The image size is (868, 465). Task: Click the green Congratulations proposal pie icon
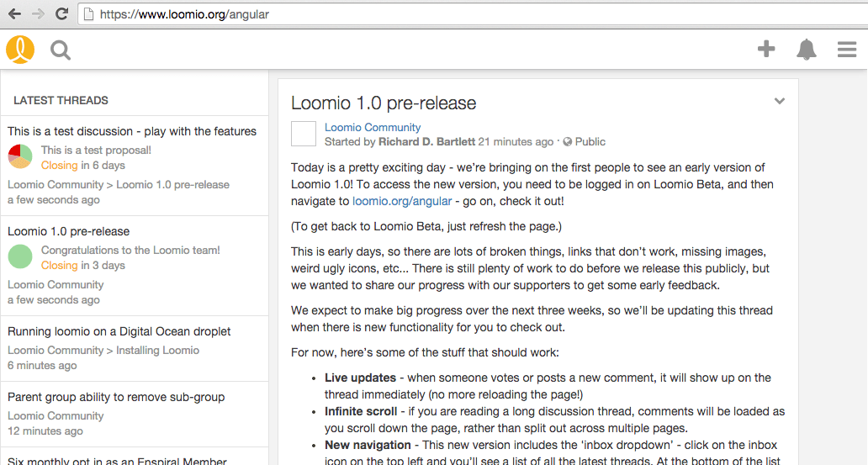point(20,256)
